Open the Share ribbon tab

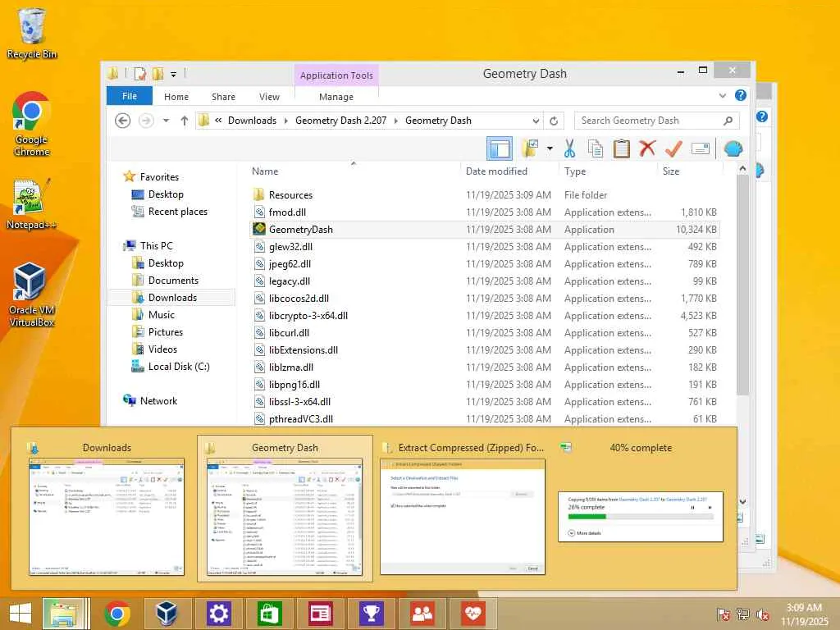point(223,97)
